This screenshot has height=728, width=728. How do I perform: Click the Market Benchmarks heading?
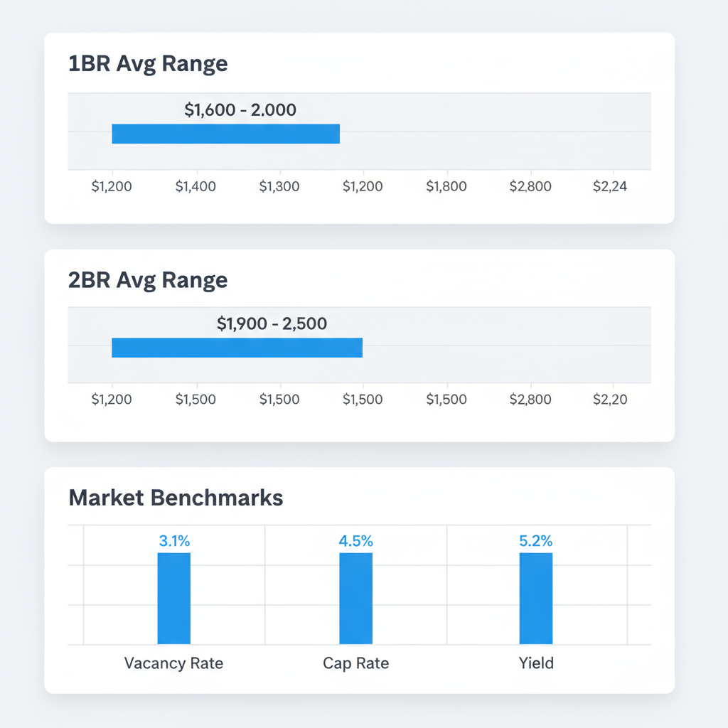pos(176,498)
